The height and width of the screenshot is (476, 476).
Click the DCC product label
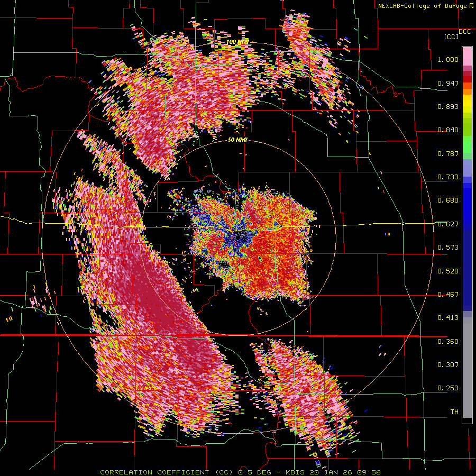pyautogui.click(x=465, y=32)
